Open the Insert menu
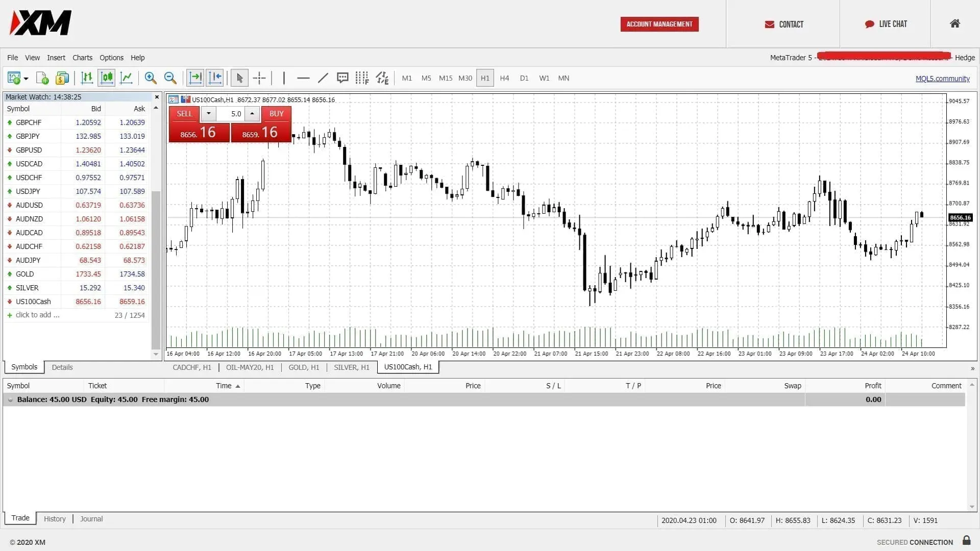The width and height of the screenshot is (980, 551). 56,58
